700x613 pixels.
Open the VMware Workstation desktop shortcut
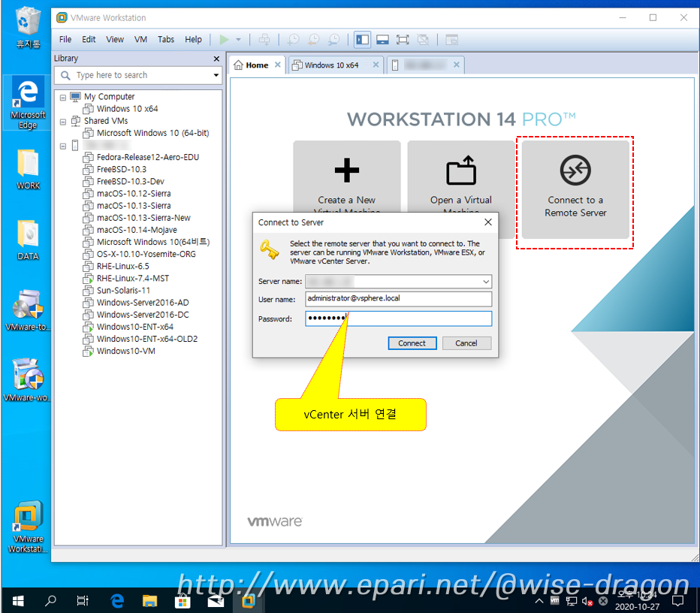[x=28, y=527]
